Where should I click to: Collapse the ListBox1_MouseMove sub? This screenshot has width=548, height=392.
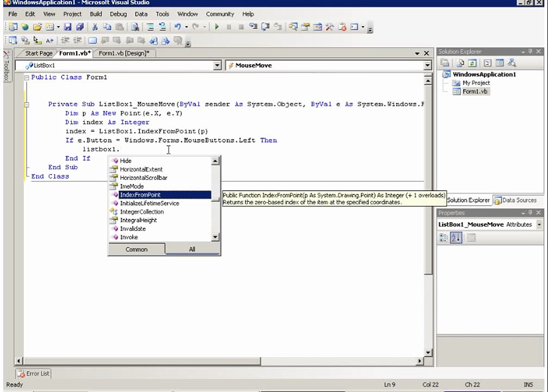click(27, 105)
